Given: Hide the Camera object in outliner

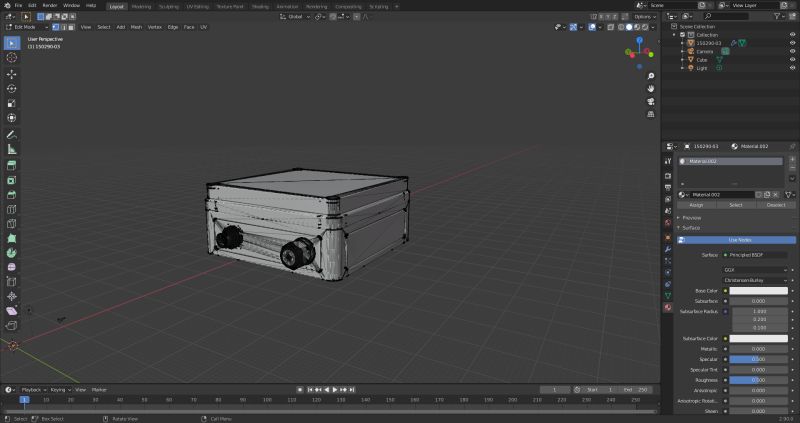Looking at the screenshot, I should pos(792,52).
